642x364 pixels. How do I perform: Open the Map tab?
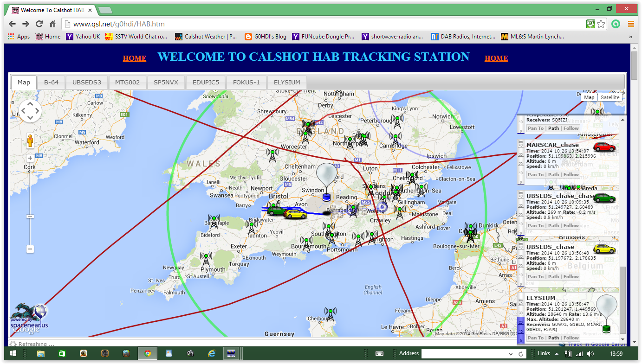point(24,82)
